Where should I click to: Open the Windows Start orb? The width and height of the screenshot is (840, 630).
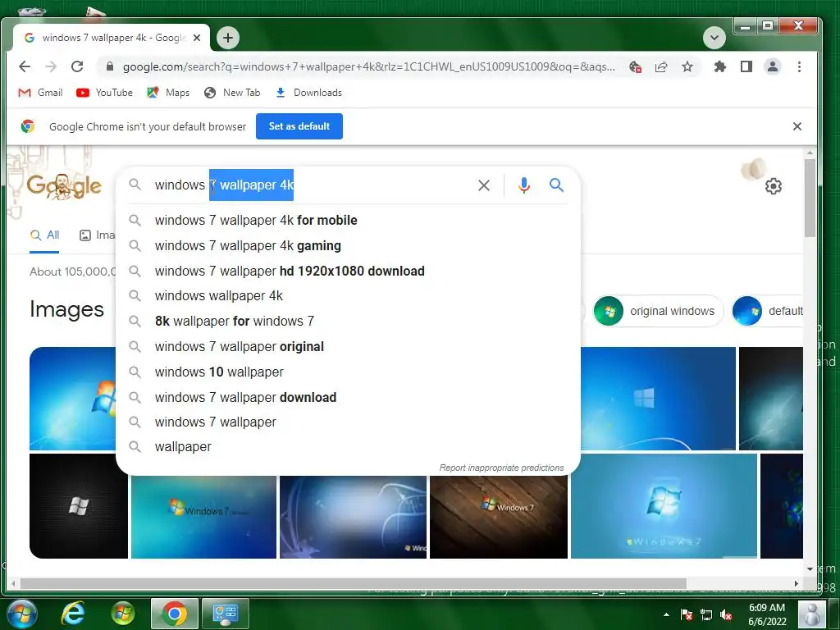point(22,614)
